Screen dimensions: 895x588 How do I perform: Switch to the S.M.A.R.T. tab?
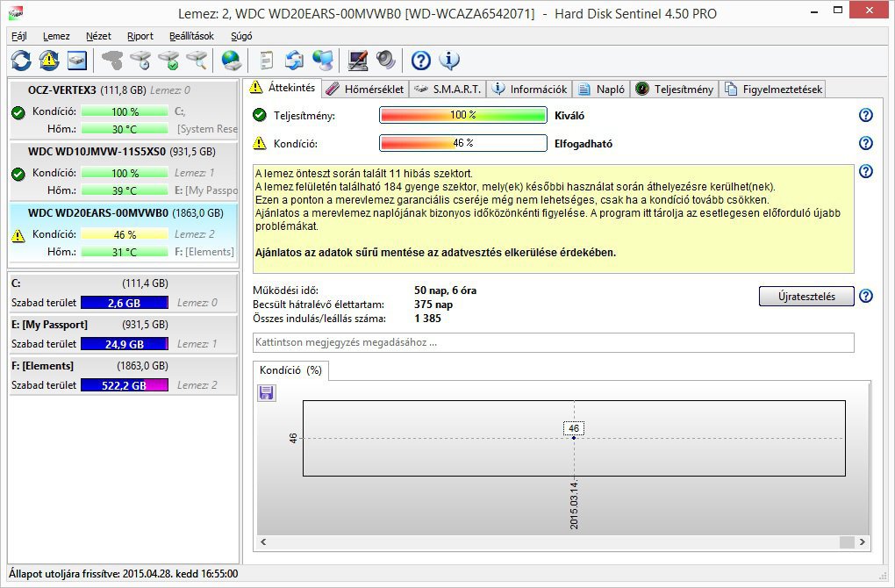tap(448, 89)
